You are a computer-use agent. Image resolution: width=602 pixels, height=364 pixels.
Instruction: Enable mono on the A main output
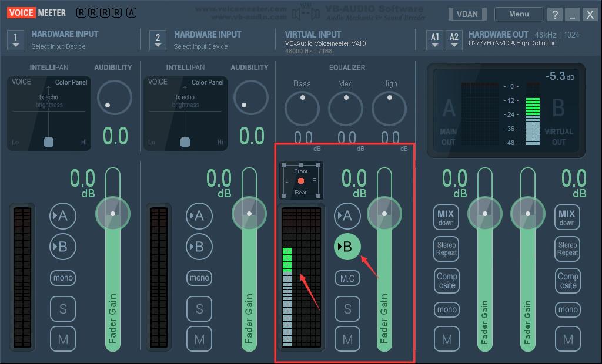pos(447,309)
